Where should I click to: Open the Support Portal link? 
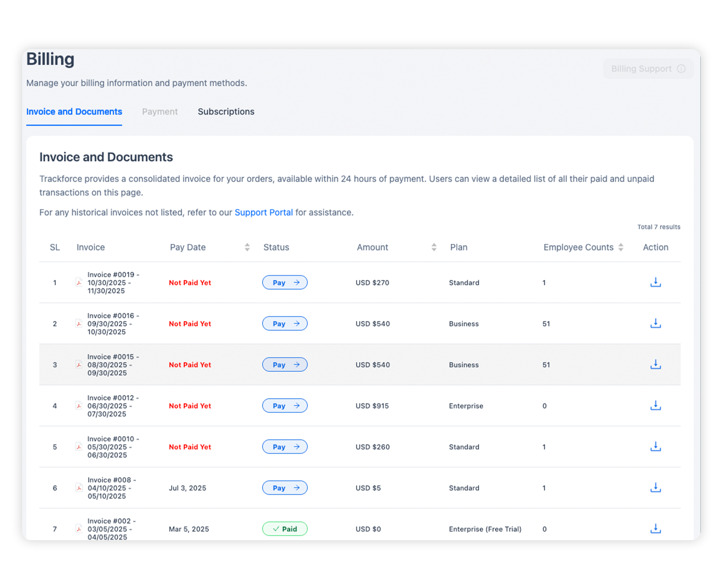pyautogui.click(x=263, y=212)
